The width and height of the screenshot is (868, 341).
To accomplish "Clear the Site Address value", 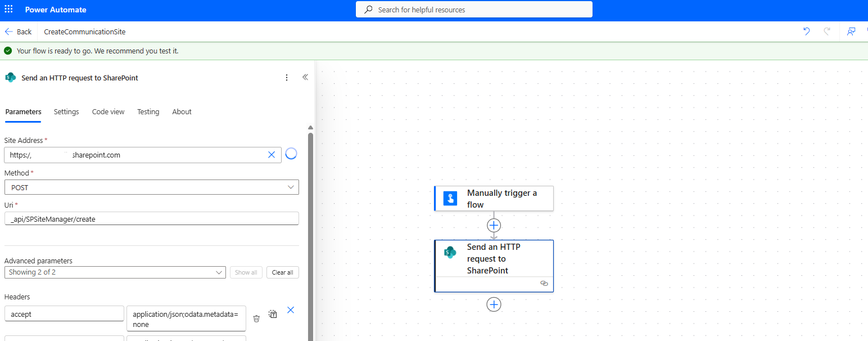I will (271, 155).
